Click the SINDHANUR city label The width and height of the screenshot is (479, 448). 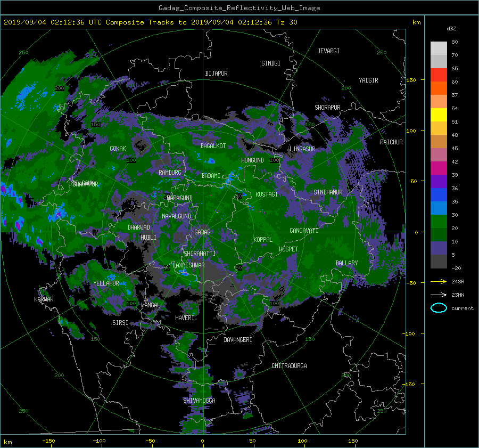(x=328, y=192)
